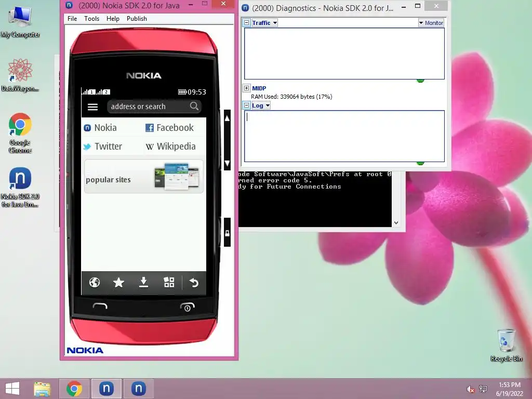
Task: Click the volume up side key
Action: coord(227,118)
